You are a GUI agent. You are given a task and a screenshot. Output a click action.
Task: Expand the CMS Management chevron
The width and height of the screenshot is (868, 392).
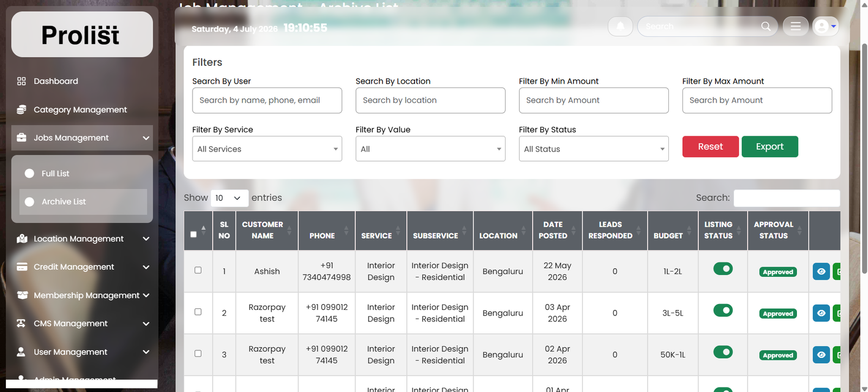(146, 324)
